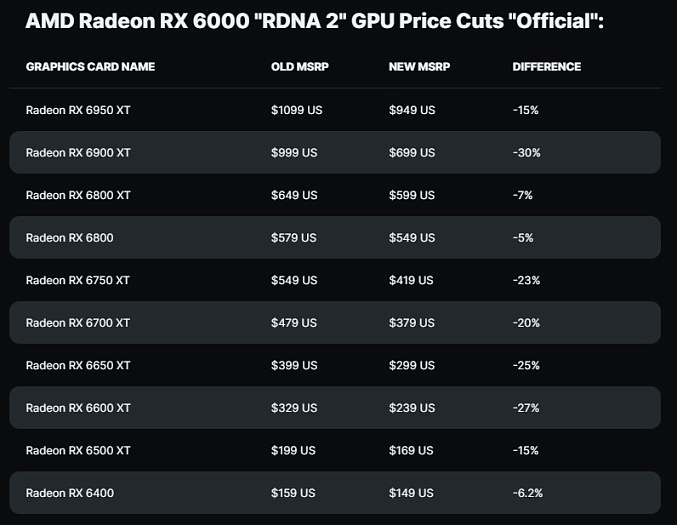Click the table title about RDNA 2 price cuts
Screen dimensions: 677x525
pyautogui.click(x=314, y=21)
